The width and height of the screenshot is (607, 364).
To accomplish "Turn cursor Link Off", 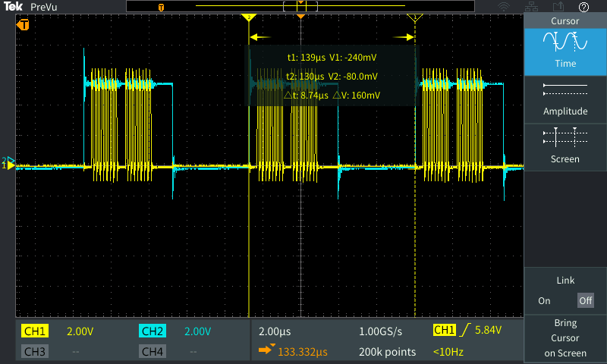I will [585, 300].
